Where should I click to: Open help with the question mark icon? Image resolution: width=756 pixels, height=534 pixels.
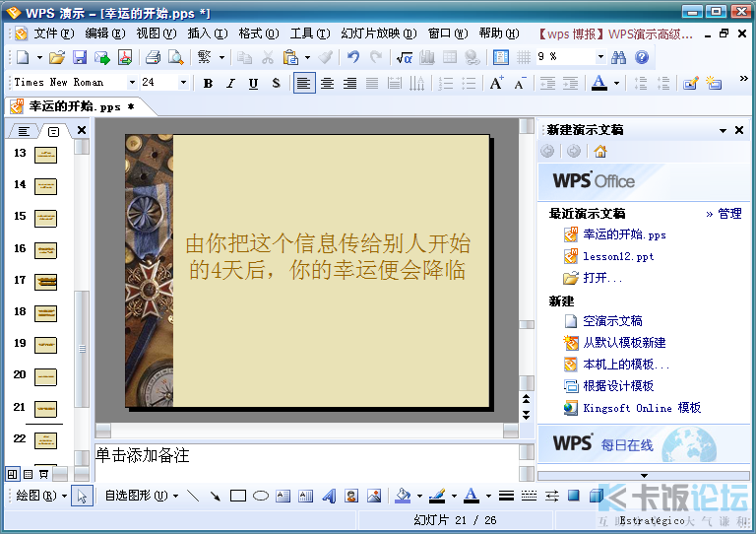tap(642, 57)
